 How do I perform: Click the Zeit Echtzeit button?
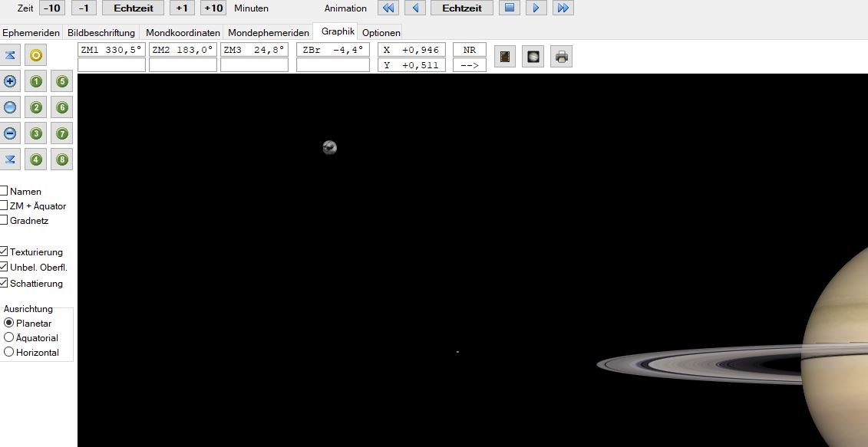click(x=134, y=8)
